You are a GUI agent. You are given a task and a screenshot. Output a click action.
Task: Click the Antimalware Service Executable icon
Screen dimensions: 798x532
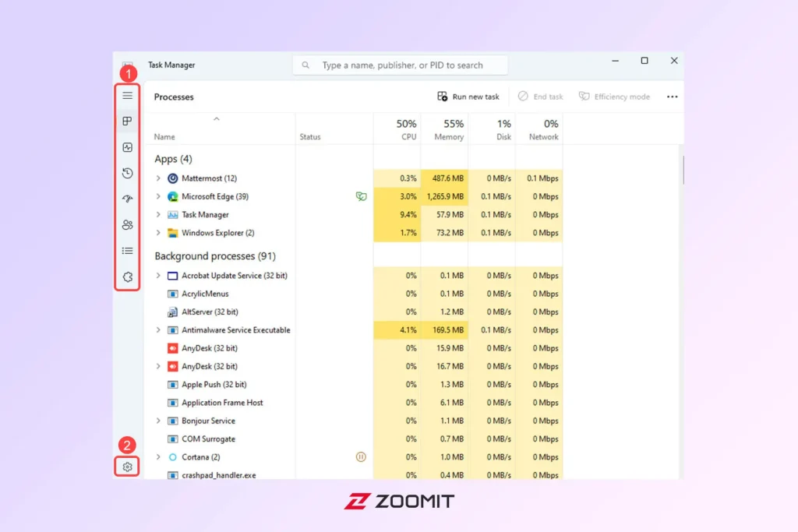tap(172, 330)
